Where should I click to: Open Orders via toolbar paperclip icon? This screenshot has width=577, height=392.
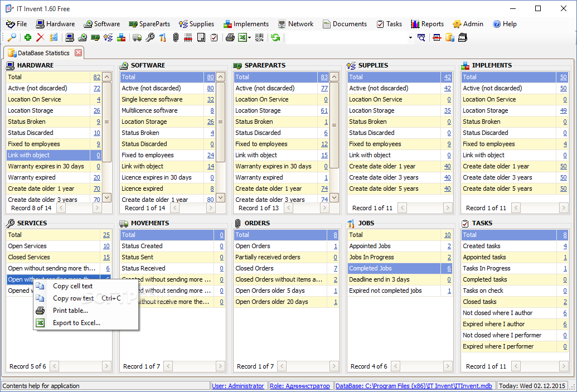tap(176, 37)
